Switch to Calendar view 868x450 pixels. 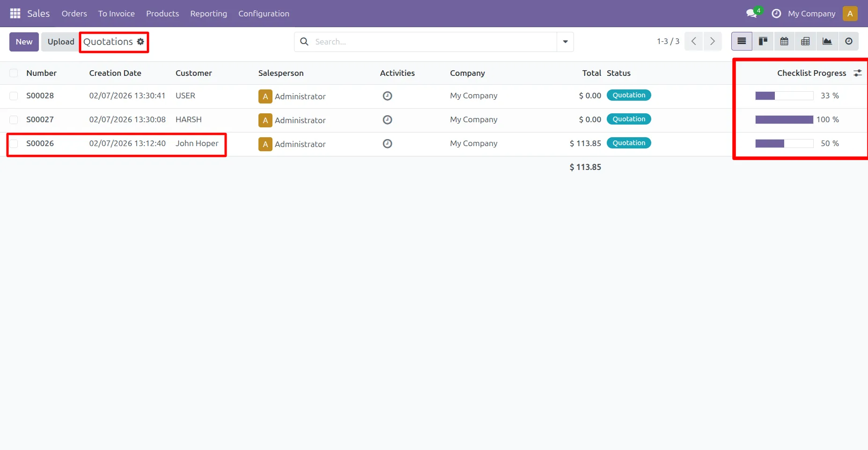(x=784, y=42)
